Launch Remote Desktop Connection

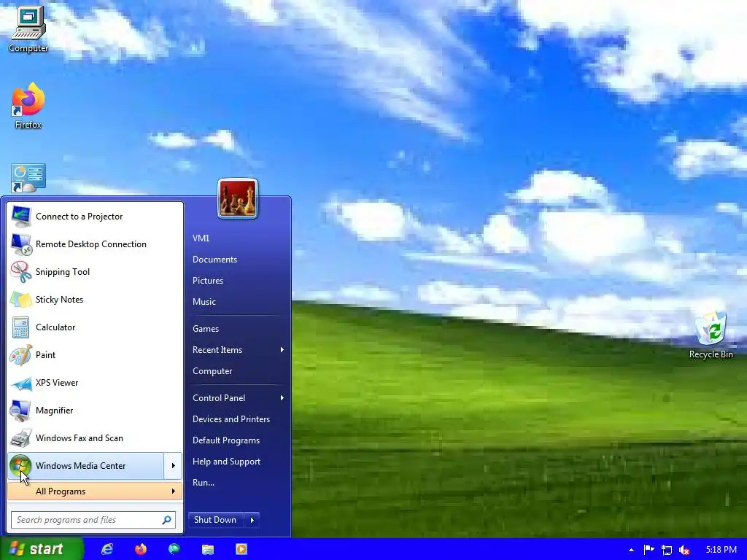(x=95, y=244)
